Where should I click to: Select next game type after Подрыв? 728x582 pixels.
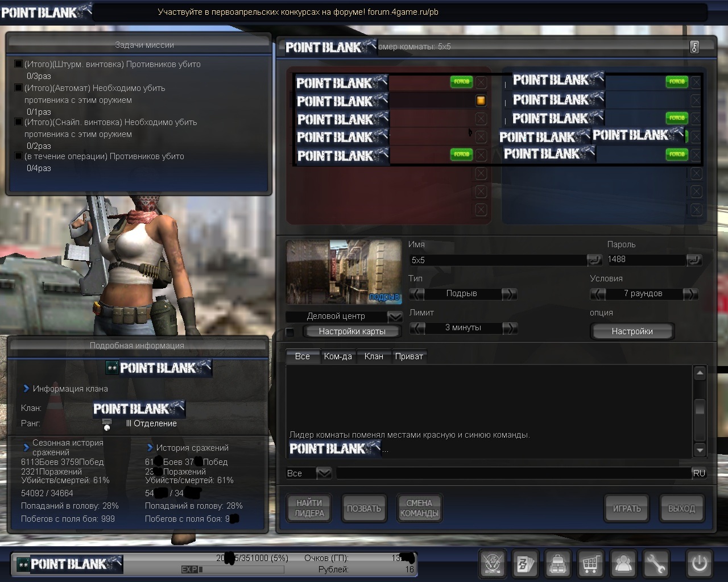[510, 294]
